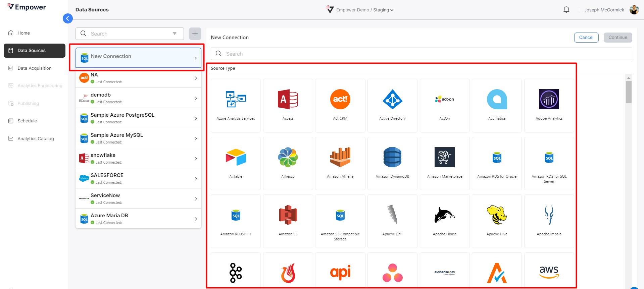Expand the Sample Azure MySQL chevron
This screenshot has height=289, width=644.
pos(196,138)
